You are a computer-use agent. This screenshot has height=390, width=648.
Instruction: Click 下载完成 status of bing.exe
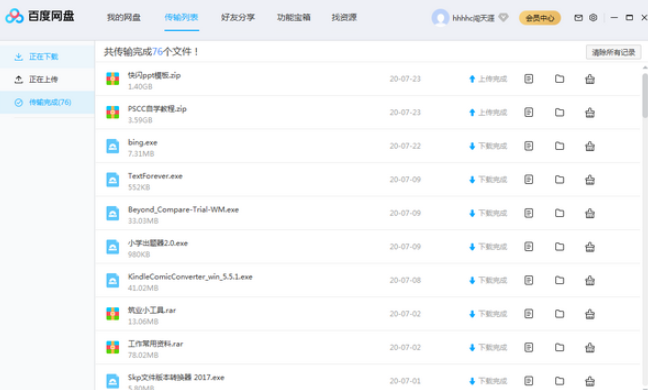(488, 146)
